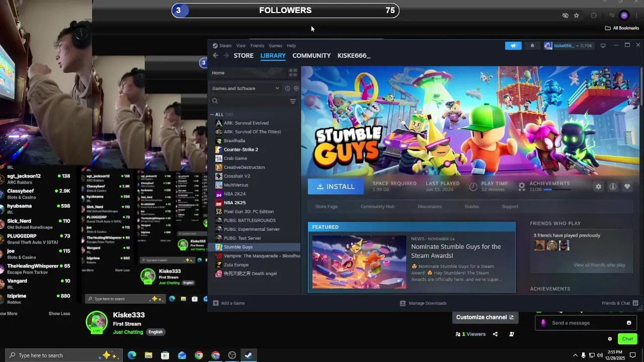Open Steam notifications bell

click(x=532, y=46)
